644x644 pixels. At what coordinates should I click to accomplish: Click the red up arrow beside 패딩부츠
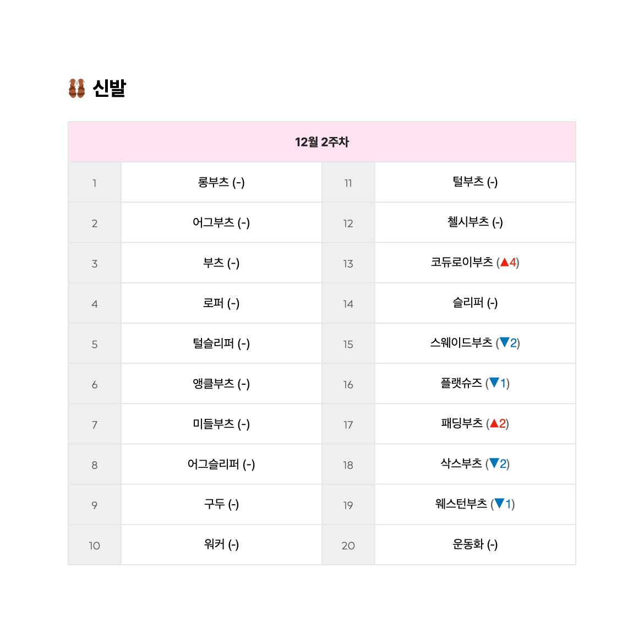(x=494, y=423)
